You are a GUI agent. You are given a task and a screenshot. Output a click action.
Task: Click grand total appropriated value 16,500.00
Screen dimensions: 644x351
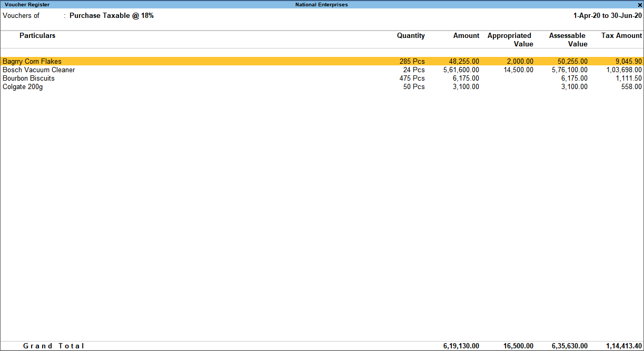[518, 346]
